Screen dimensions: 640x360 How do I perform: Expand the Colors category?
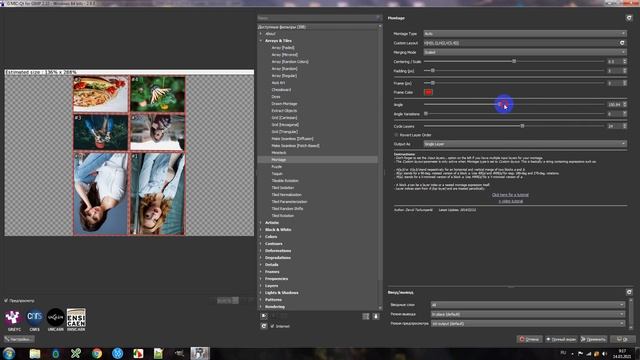261,237
